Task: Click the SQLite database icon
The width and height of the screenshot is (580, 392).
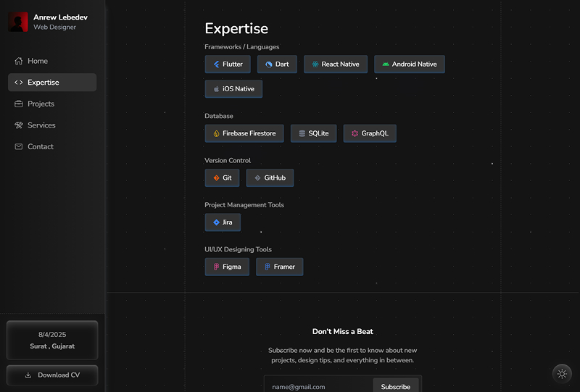Action: coord(302,133)
